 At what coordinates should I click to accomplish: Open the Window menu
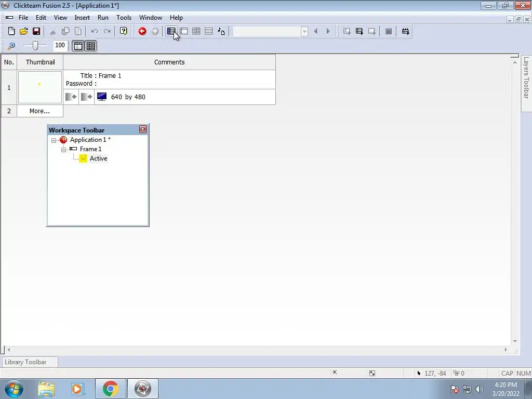click(x=151, y=18)
